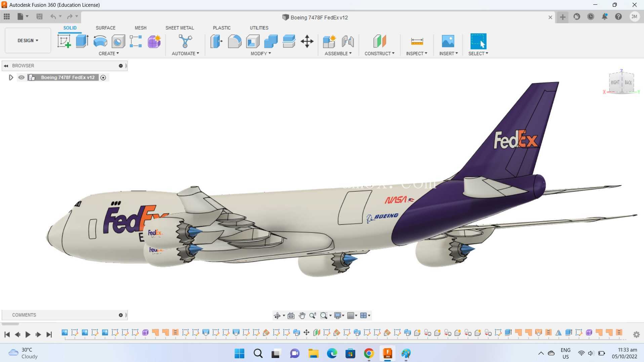Play the design timeline
This screenshot has height=362, width=644.
pyautogui.click(x=28, y=334)
